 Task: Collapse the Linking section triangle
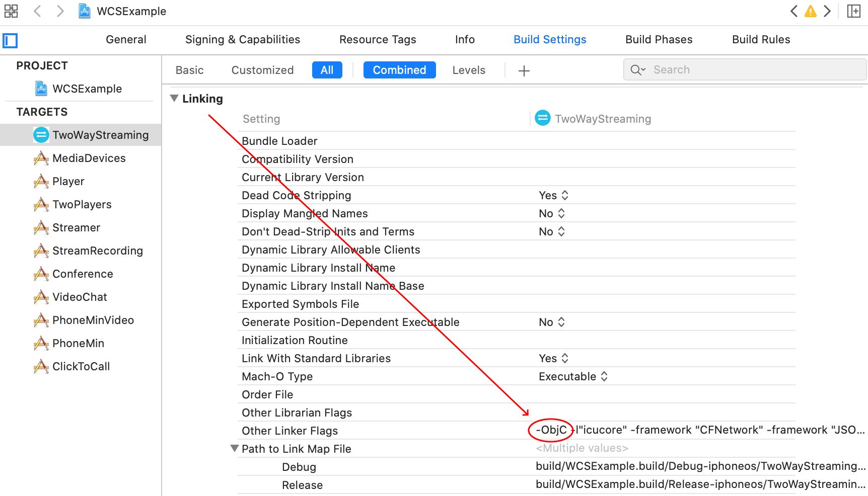pos(174,99)
